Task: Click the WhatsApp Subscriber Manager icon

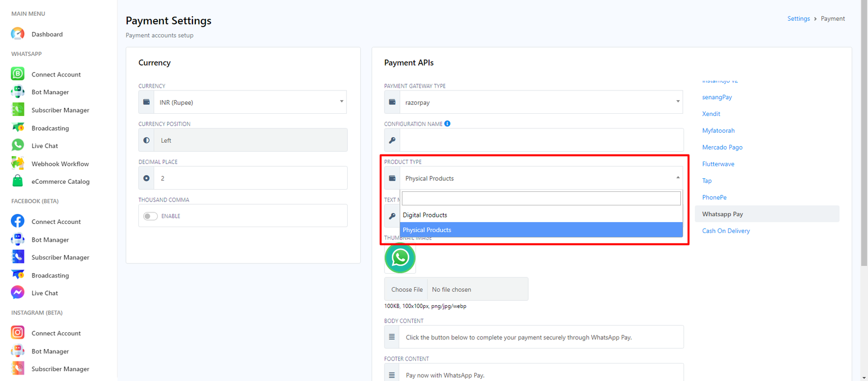Action: point(17,109)
